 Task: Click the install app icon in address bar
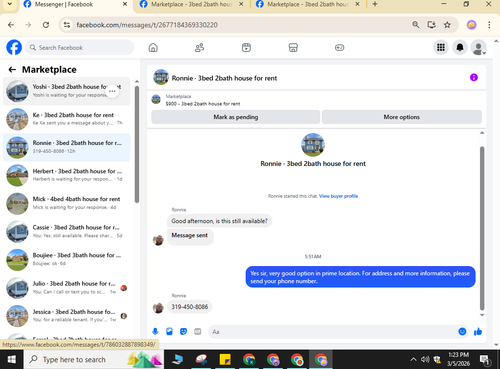coord(432,25)
